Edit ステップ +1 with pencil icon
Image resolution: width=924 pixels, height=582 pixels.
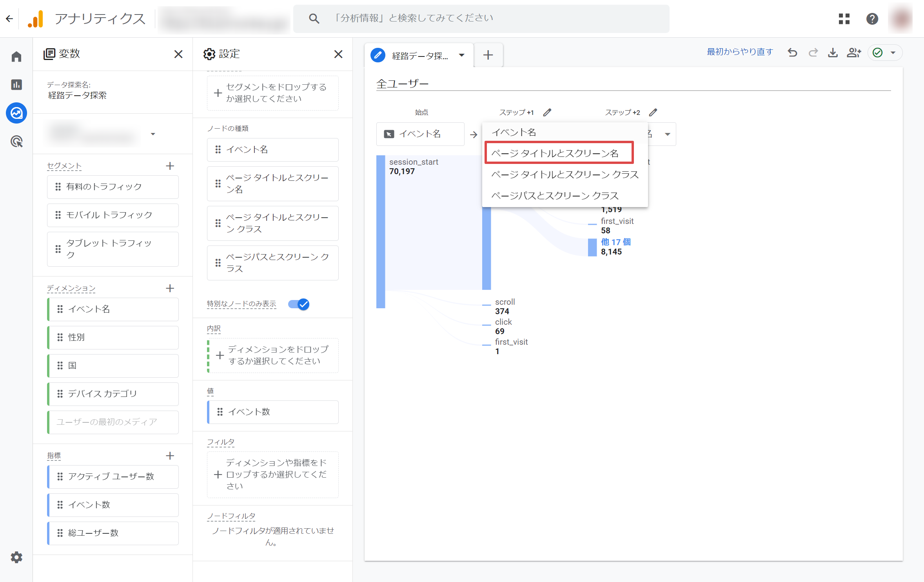[x=547, y=113]
